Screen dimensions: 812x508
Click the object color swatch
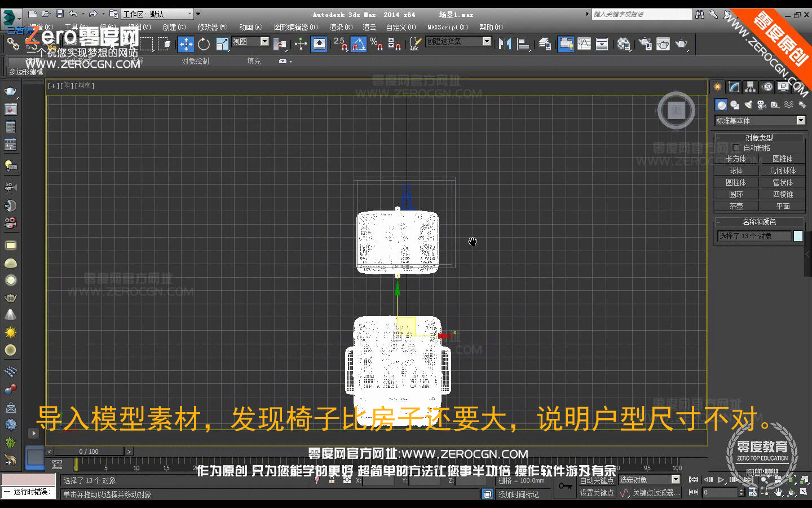click(798, 236)
